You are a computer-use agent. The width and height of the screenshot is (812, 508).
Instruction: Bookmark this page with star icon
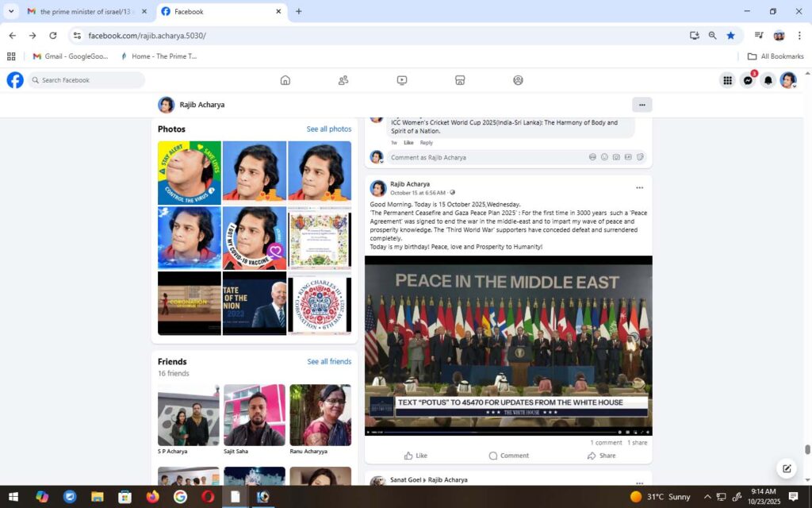[x=730, y=35]
